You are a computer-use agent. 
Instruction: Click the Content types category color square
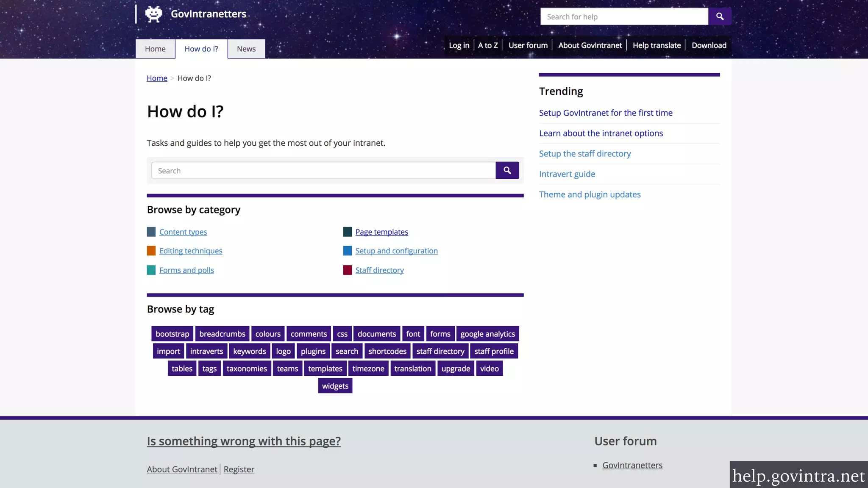pyautogui.click(x=151, y=232)
